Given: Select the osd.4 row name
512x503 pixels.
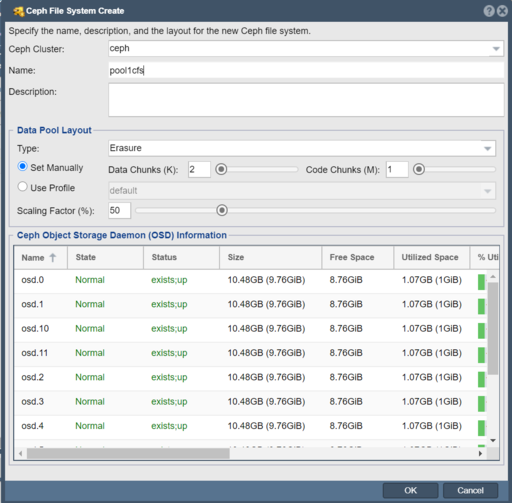Looking at the screenshot, I should coord(33,426).
